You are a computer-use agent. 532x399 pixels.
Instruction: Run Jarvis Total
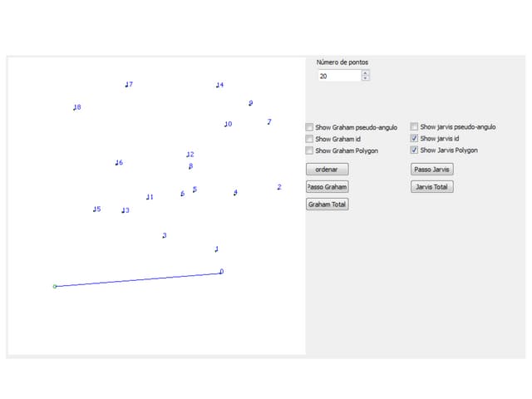click(x=432, y=187)
